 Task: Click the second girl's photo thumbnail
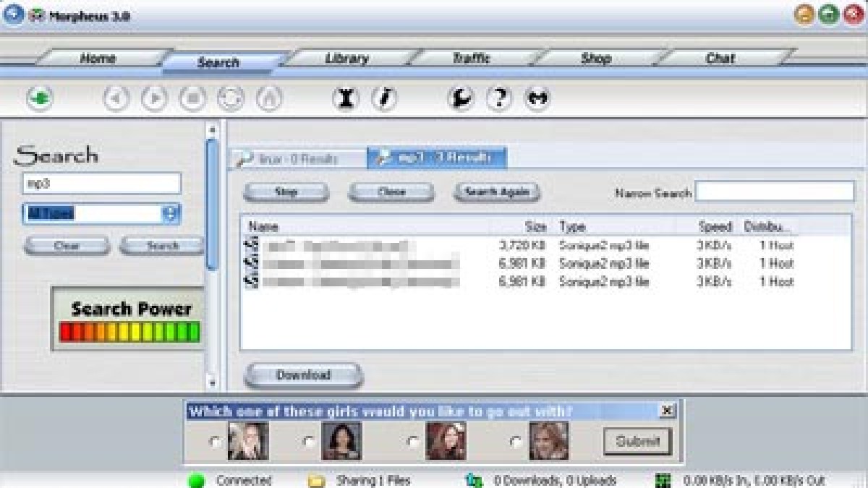(x=341, y=441)
